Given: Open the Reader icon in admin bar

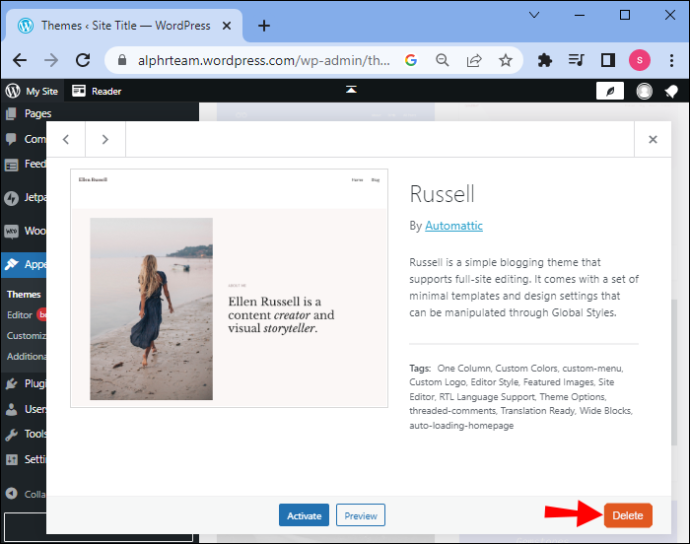Looking at the screenshot, I should (x=79, y=91).
